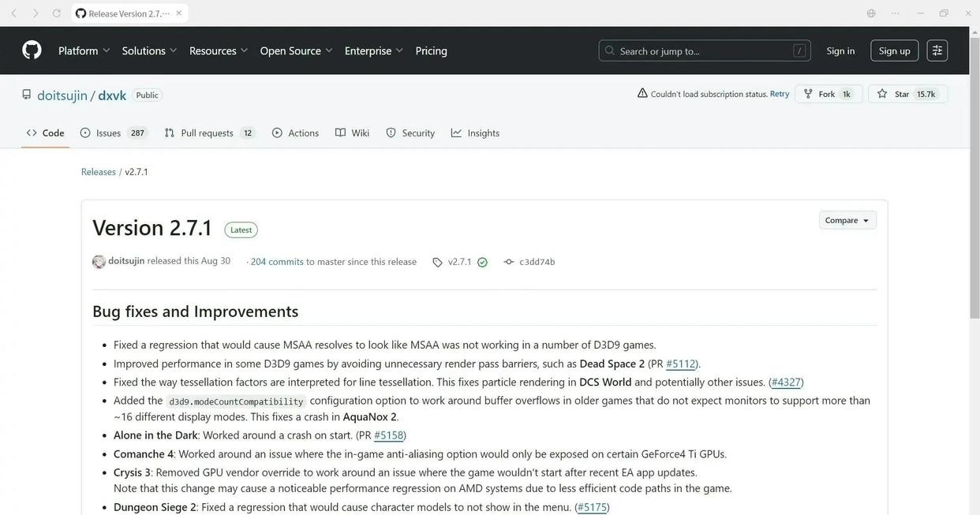Expand the Platform dropdown menu
The height and width of the screenshot is (515, 980).
point(84,50)
